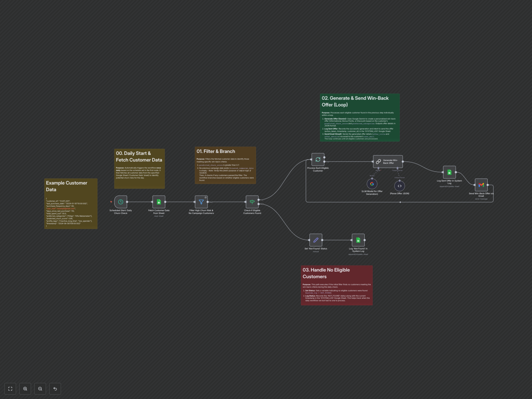Click the Check if Eligible Customers node
532x399 pixels.
252,202
